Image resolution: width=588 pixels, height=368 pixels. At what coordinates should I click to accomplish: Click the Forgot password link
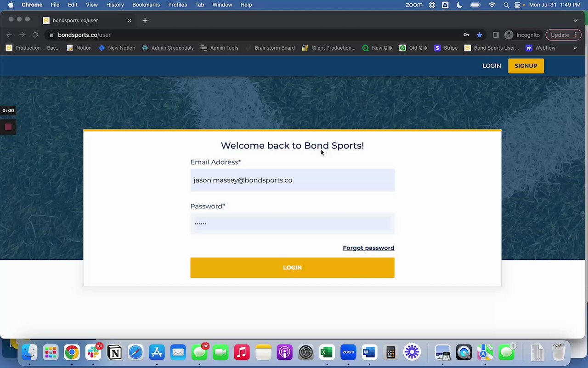coord(368,248)
